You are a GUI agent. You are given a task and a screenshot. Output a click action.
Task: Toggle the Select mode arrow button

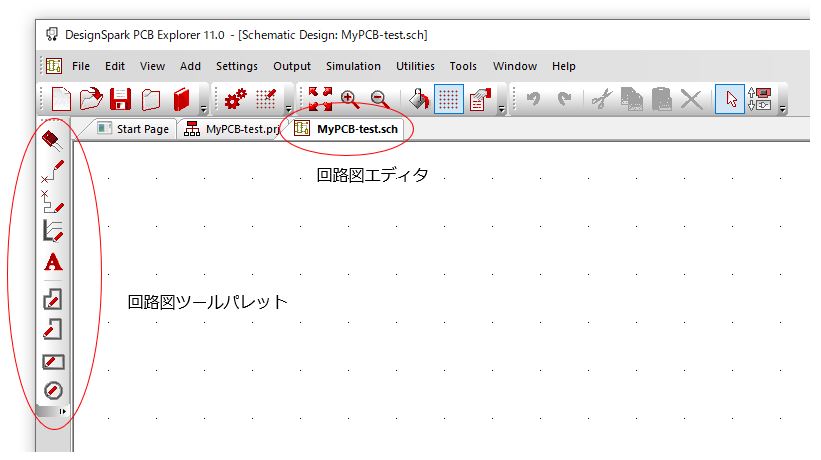pyautogui.click(x=730, y=99)
